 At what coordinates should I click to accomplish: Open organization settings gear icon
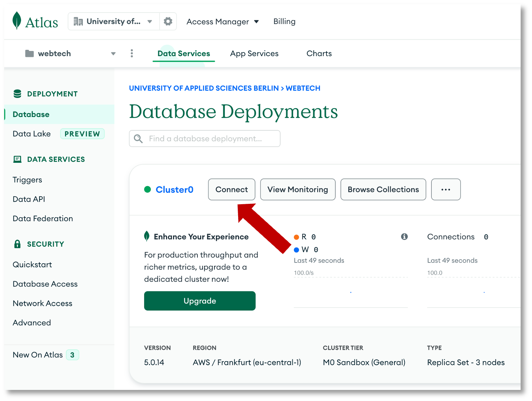(168, 21)
